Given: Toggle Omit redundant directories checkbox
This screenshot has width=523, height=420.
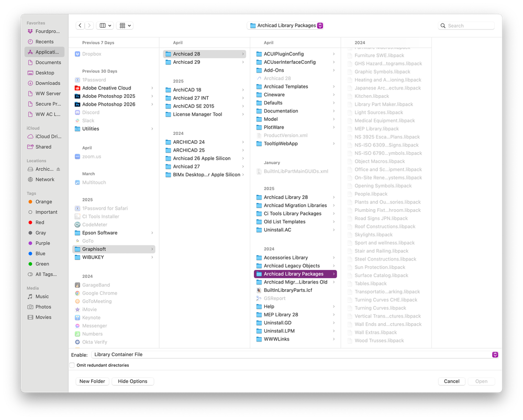Looking at the screenshot, I should (72, 365).
